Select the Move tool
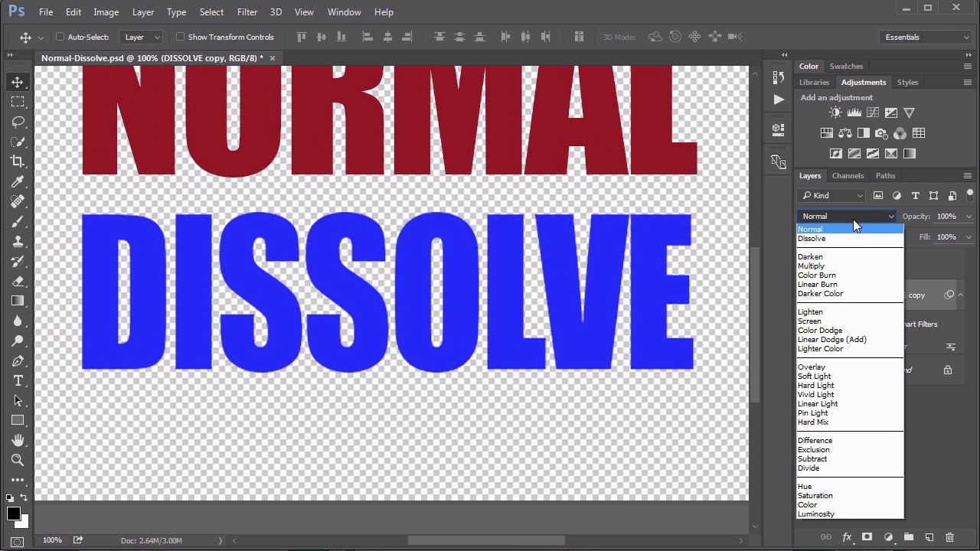The image size is (980, 551). pyautogui.click(x=18, y=82)
